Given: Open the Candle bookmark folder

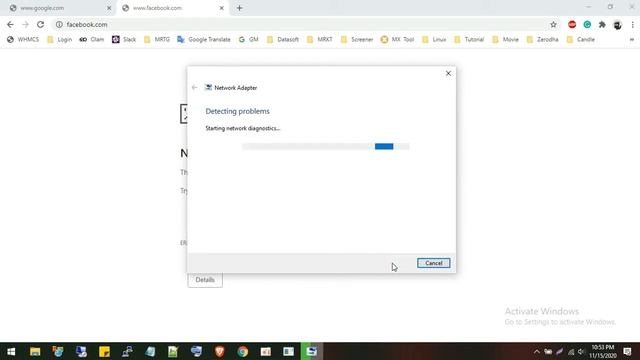Looking at the screenshot, I should coord(581,40).
